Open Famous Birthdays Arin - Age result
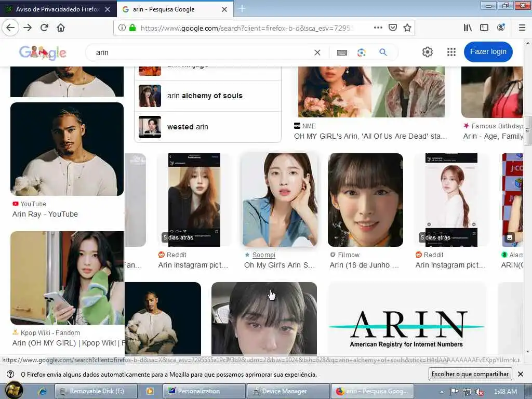This screenshot has height=399, width=532. click(x=493, y=137)
